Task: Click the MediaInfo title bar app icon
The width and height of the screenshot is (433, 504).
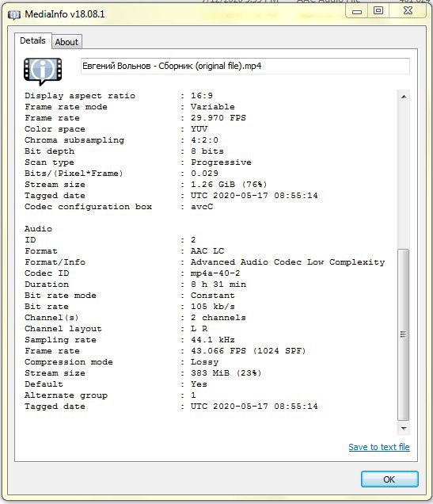Action: pos(14,15)
